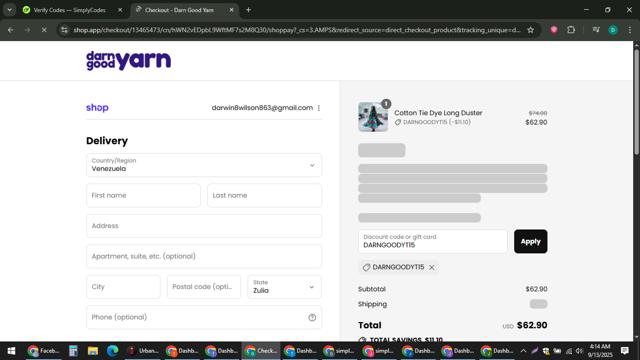Click the Delivery heading

click(x=107, y=141)
